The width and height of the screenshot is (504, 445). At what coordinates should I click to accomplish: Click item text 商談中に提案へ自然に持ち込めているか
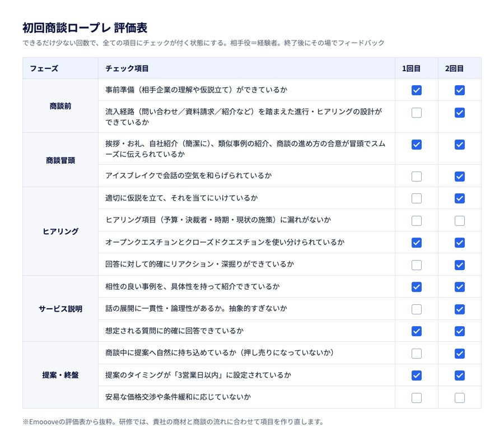[x=220, y=353]
